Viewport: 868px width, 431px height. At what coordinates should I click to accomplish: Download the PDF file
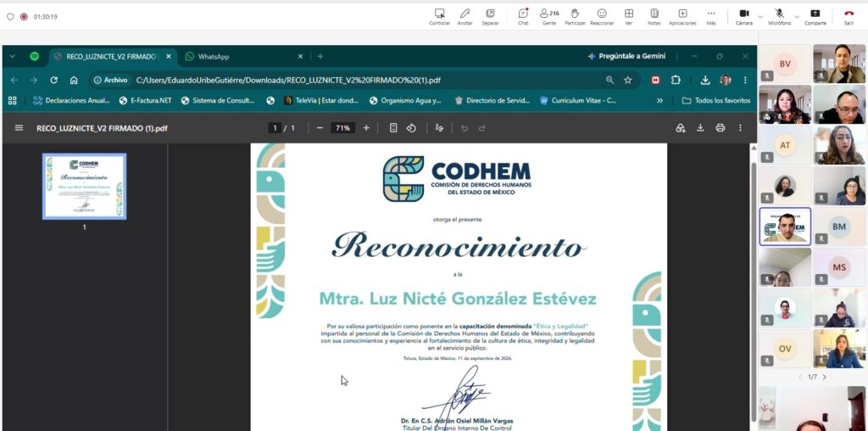tap(700, 128)
